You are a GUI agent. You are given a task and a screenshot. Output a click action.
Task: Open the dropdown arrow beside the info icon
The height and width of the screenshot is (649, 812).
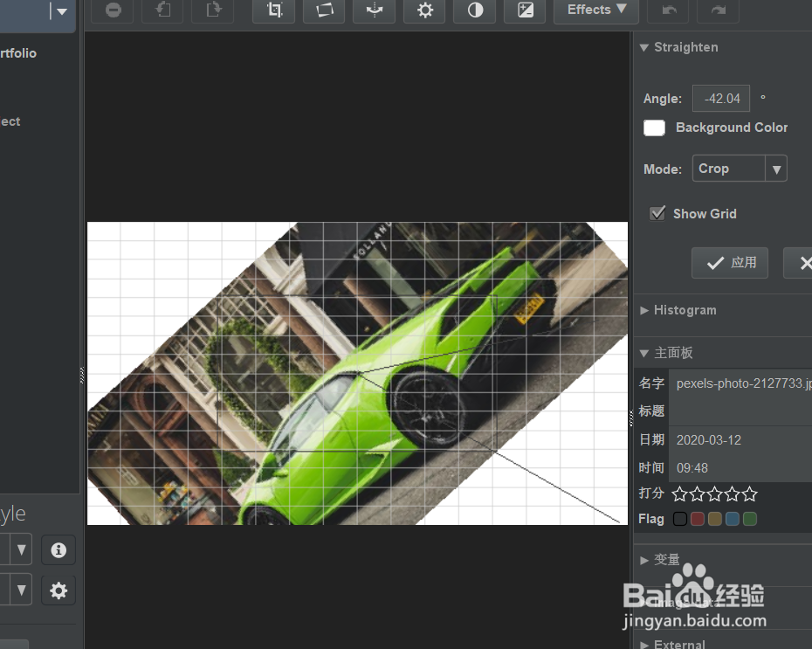coord(21,549)
